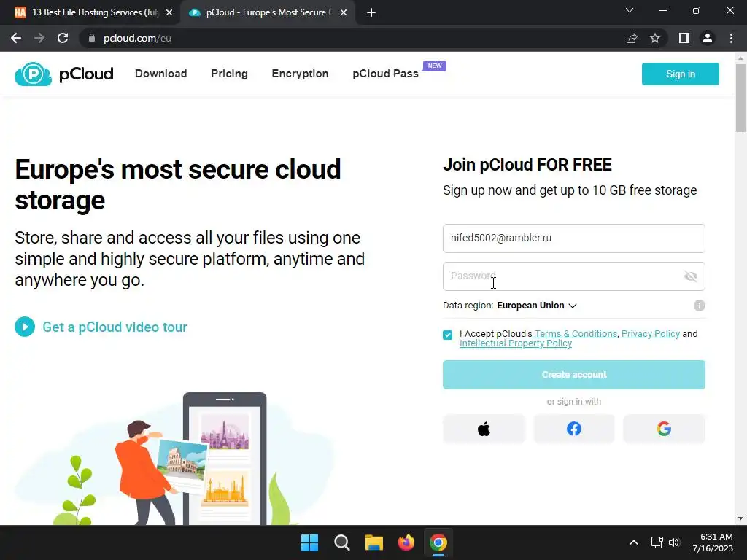Viewport: 747px width, 560px height.
Task: Launch Firefox from taskbar
Action: pos(406,542)
